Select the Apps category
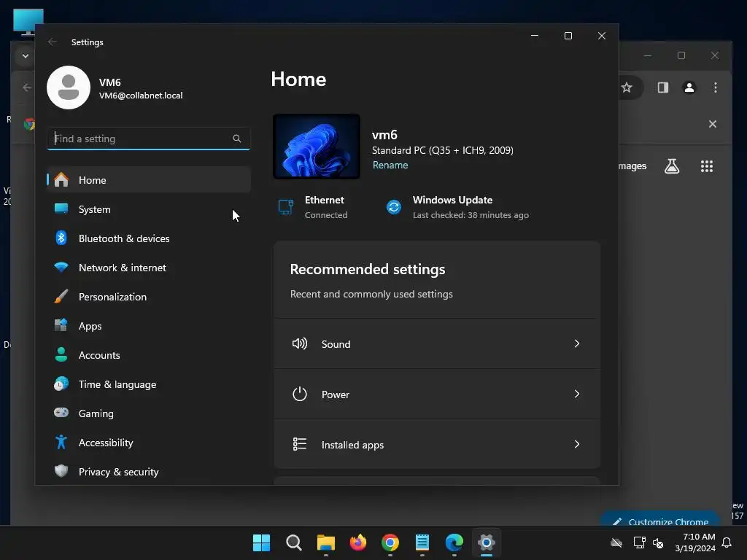 pos(149,326)
